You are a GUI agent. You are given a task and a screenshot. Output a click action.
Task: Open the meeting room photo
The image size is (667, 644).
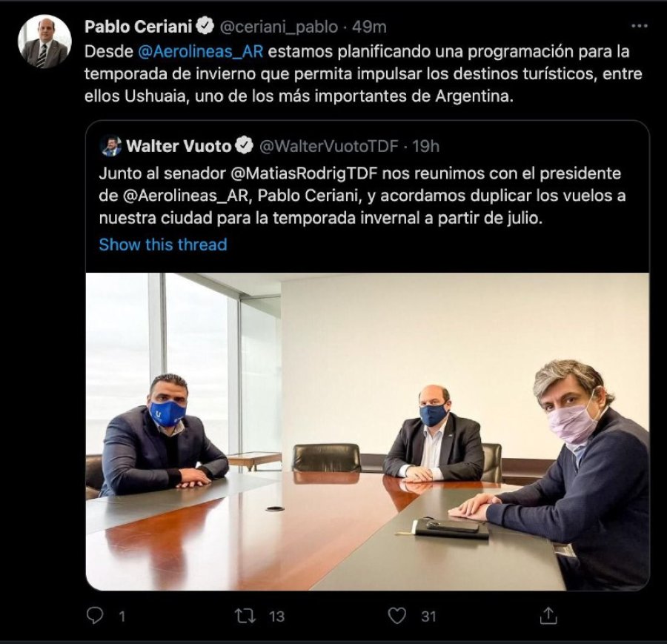pyautogui.click(x=368, y=431)
